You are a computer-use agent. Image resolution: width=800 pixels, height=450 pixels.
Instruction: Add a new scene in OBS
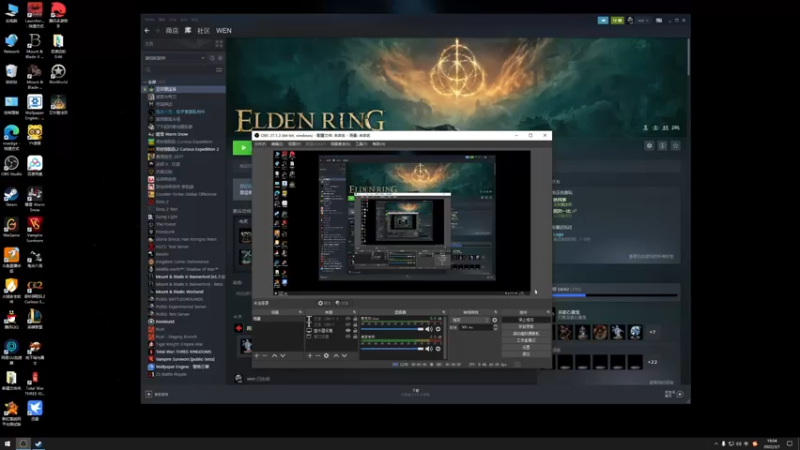257,356
